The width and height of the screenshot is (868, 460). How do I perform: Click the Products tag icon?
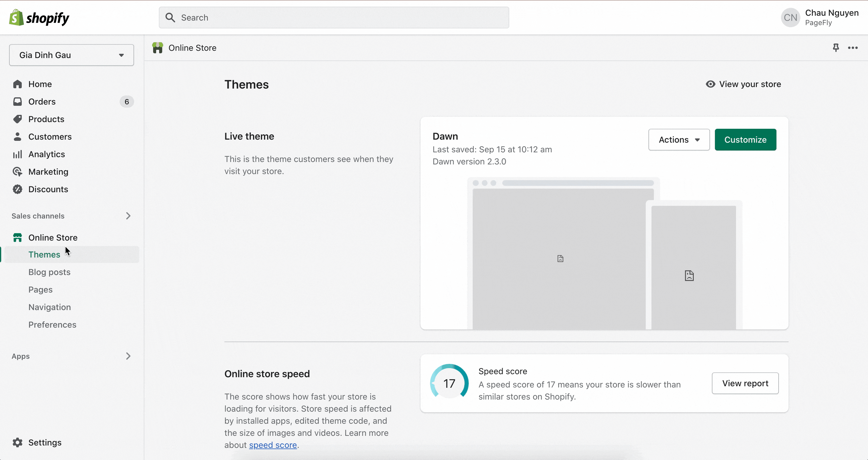(18, 119)
